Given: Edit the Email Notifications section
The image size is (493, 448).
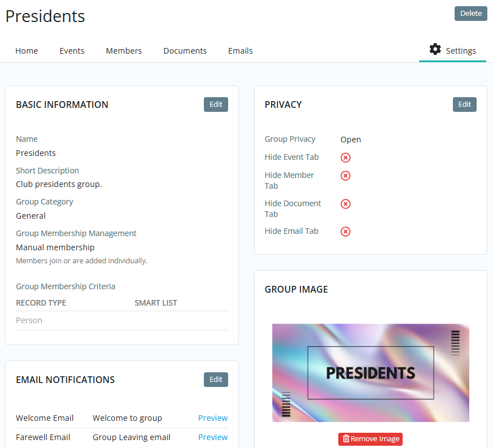Looking at the screenshot, I should (216, 380).
